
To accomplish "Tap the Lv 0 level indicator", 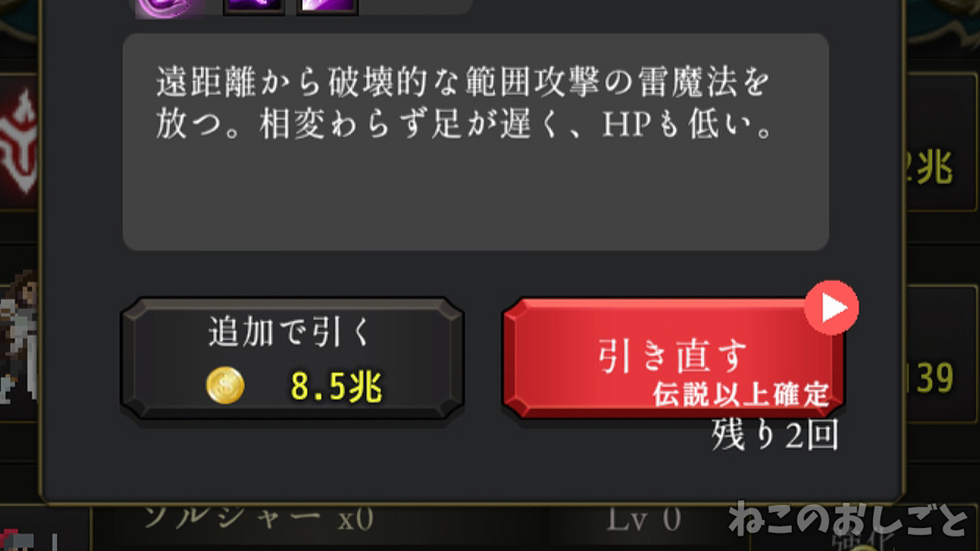I will (644, 520).
